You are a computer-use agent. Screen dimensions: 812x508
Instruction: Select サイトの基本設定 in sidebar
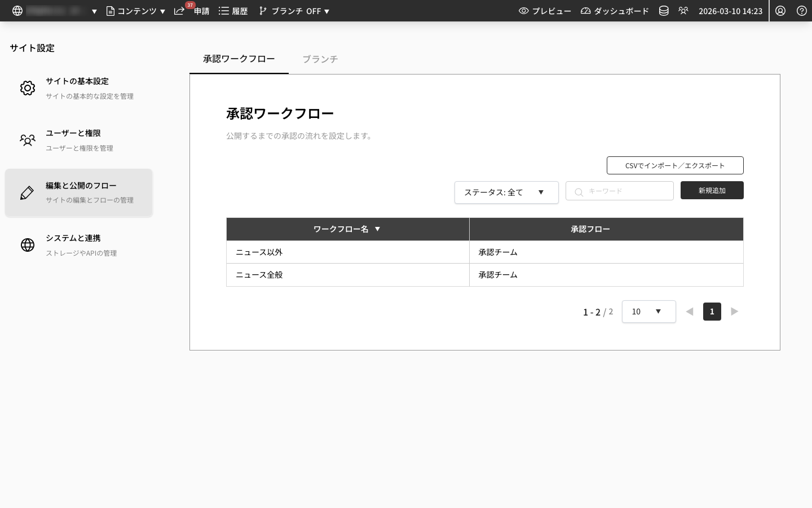[x=79, y=88]
